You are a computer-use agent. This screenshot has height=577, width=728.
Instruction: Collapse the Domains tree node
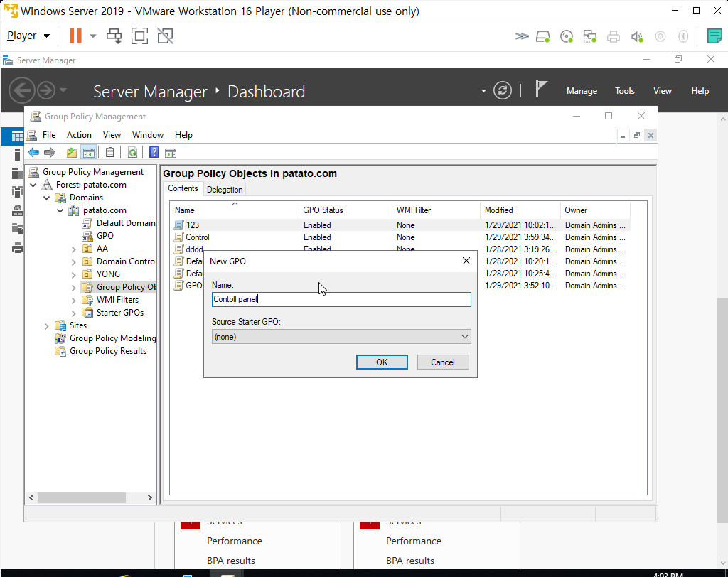coord(46,198)
